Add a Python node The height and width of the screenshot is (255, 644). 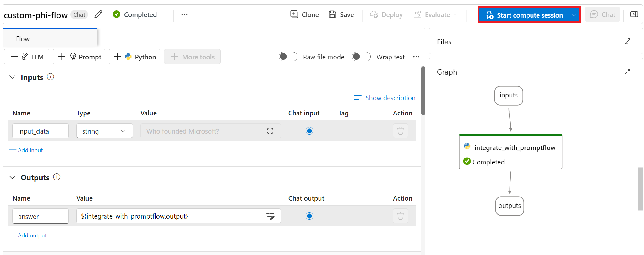[135, 57]
